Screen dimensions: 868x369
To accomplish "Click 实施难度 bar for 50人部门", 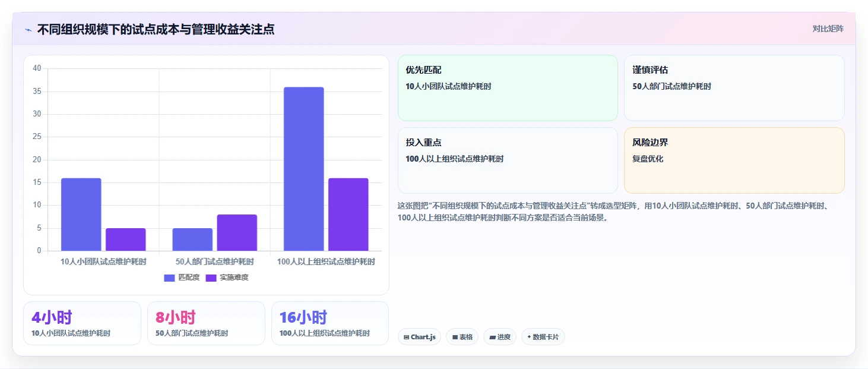I will (237, 233).
